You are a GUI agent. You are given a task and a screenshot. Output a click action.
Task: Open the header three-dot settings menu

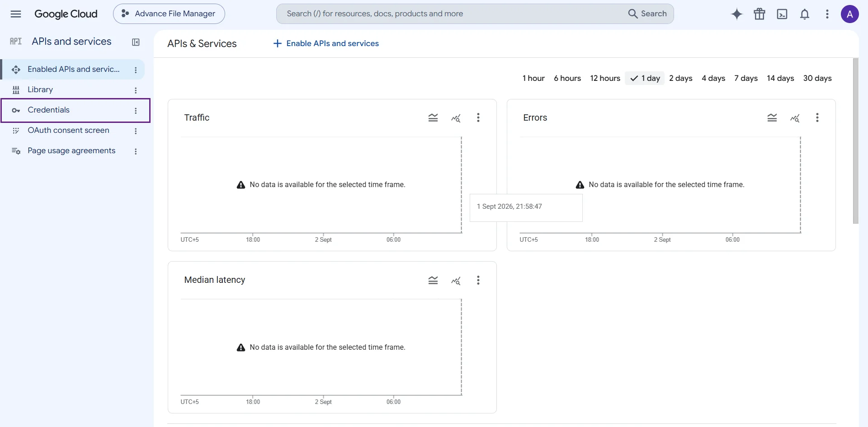tap(827, 14)
